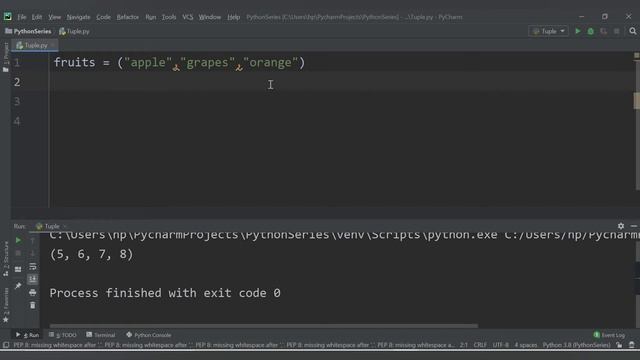Click the Down the stack trace arrow
Screen dimensions: 640x360
click(x=33, y=253)
